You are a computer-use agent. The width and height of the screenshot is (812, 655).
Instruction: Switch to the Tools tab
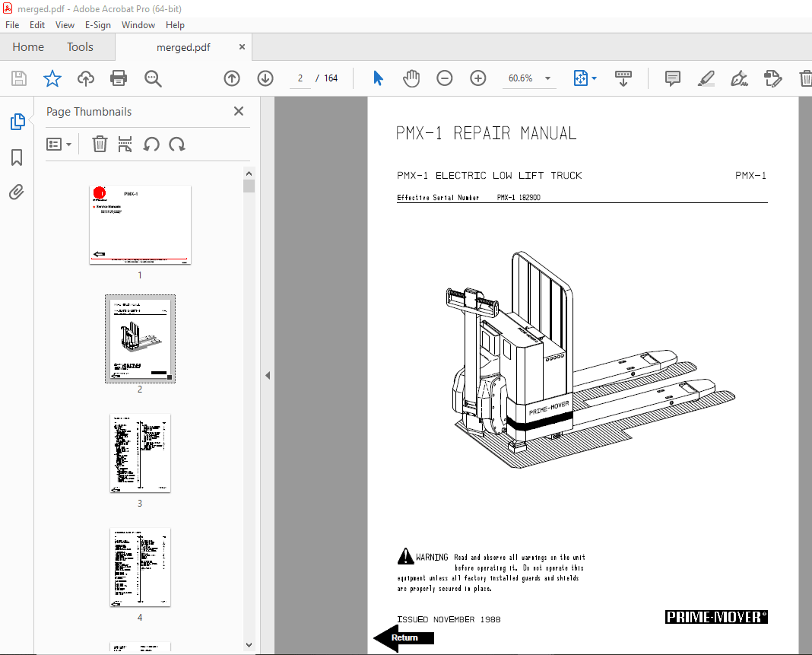click(x=80, y=46)
